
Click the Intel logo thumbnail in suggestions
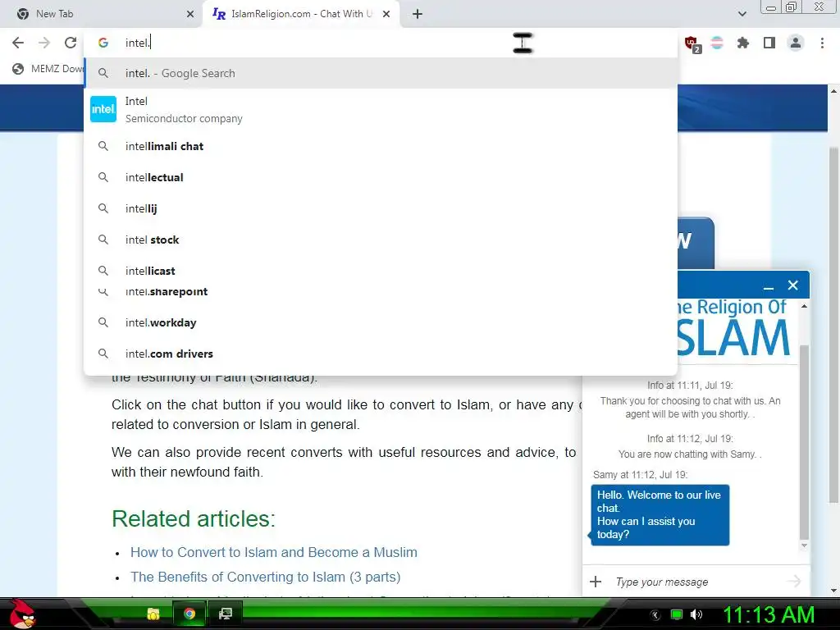click(x=103, y=109)
